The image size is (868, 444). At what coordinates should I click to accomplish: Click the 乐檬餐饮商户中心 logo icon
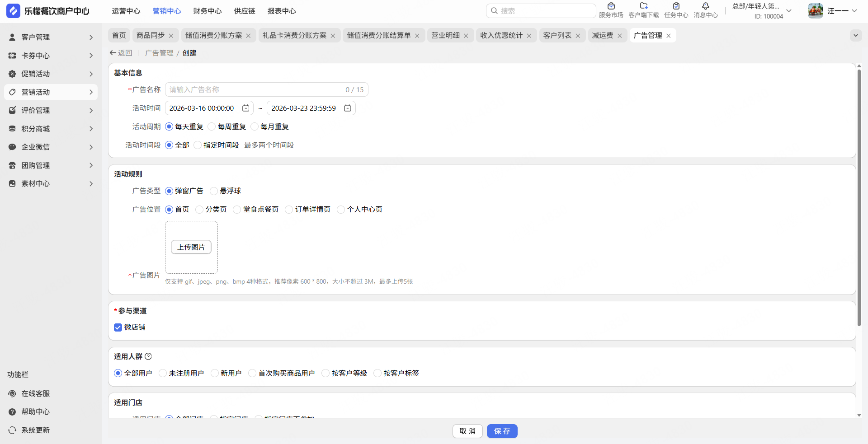pyautogui.click(x=14, y=11)
